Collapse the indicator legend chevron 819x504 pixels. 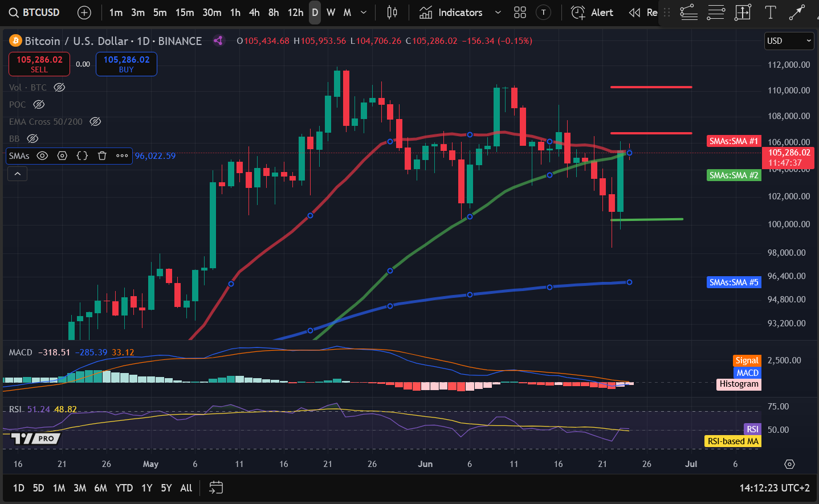pyautogui.click(x=18, y=174)
